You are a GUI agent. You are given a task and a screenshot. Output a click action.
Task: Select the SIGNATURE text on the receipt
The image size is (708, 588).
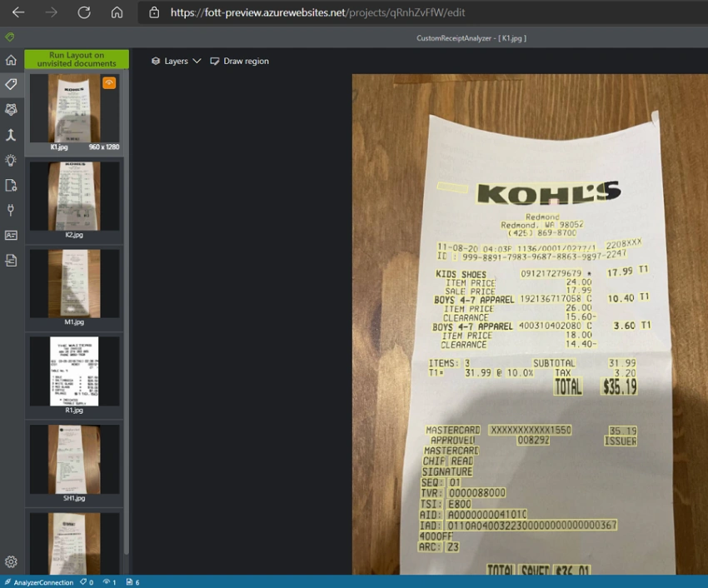click(447, 471)
